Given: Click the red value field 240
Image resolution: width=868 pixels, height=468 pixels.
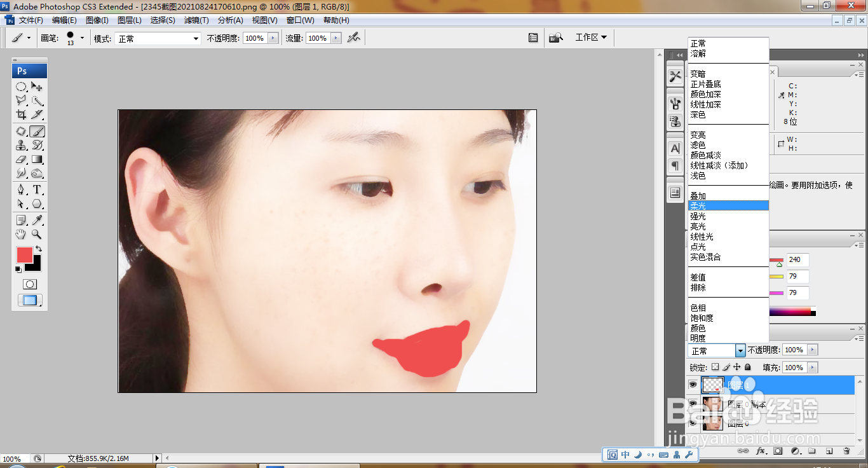Looking at the screenshot, I should coord(798,259).
